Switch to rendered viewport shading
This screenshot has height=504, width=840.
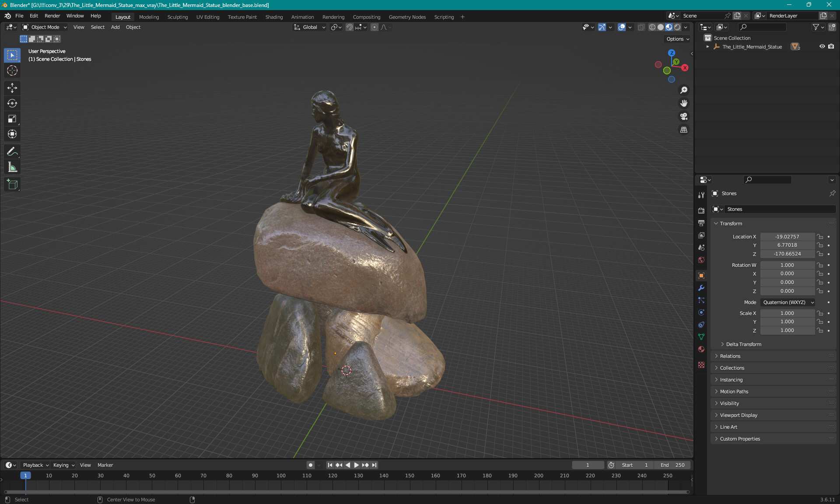pos(677,27)
